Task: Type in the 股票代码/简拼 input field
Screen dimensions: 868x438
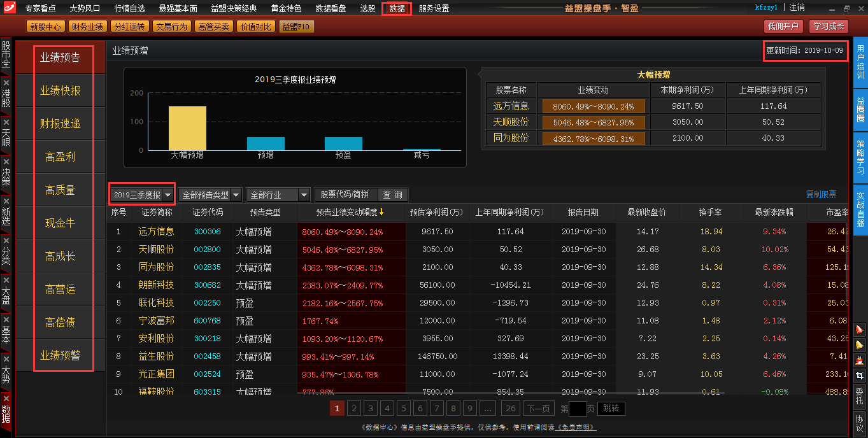Action: pyautogui.click(x=346, y=195)
